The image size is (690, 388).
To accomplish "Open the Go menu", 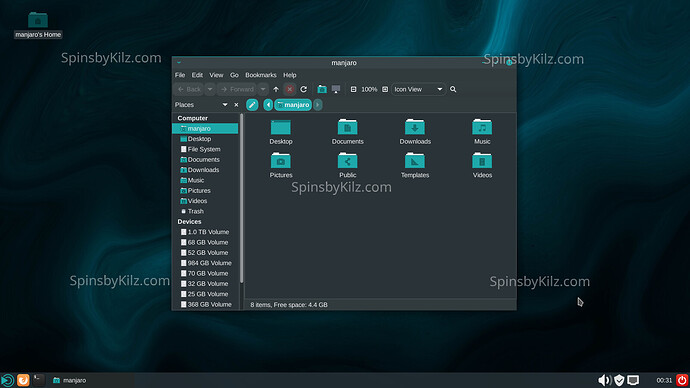I will coord(234,75).
